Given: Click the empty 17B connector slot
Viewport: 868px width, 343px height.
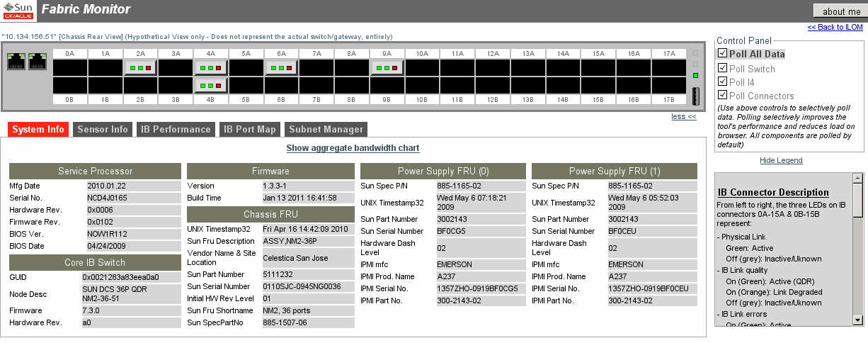Looking at the screenshot, I should 668,86.
